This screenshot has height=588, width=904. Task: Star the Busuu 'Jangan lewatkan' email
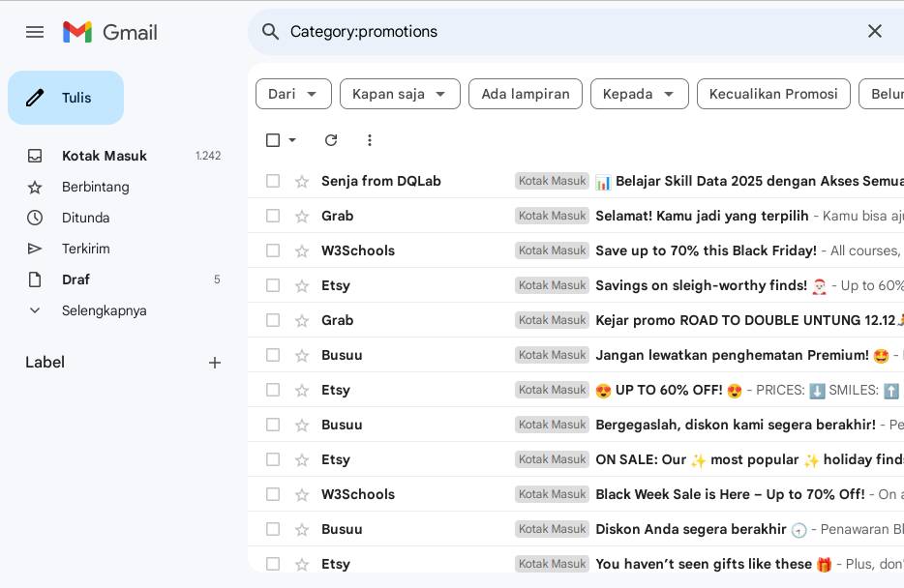302,355
